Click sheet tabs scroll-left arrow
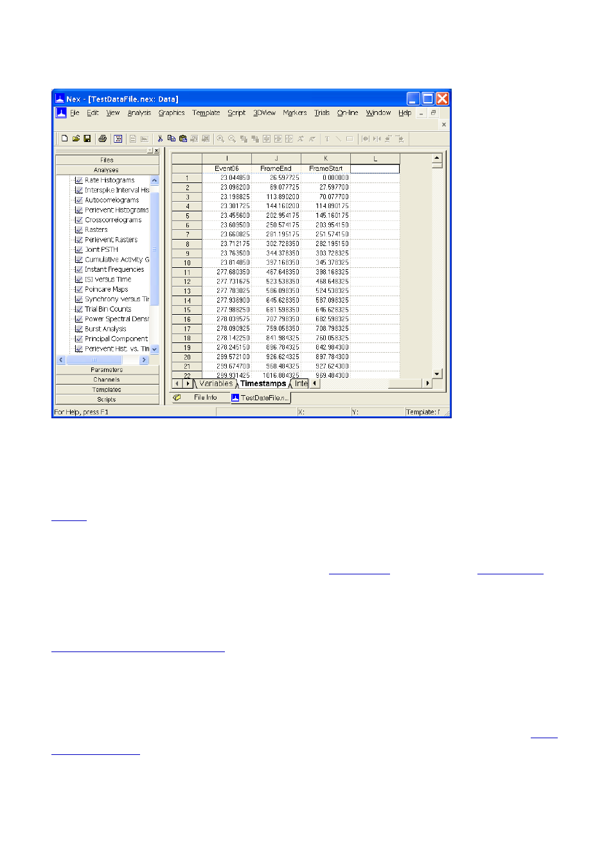The image size is (613, 868). 177,384
